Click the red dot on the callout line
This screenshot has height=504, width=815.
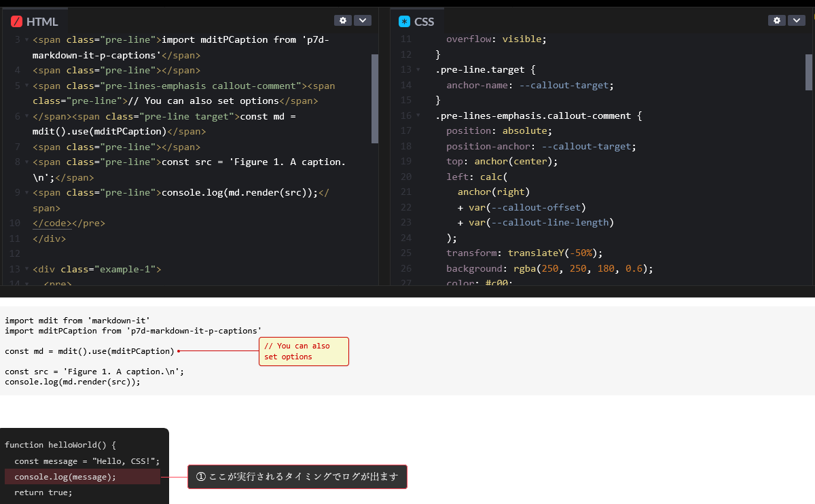(x=179, y=351)
